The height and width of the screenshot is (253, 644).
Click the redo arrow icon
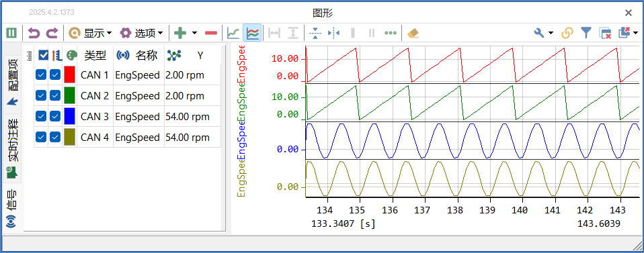[x=52, y=33]
